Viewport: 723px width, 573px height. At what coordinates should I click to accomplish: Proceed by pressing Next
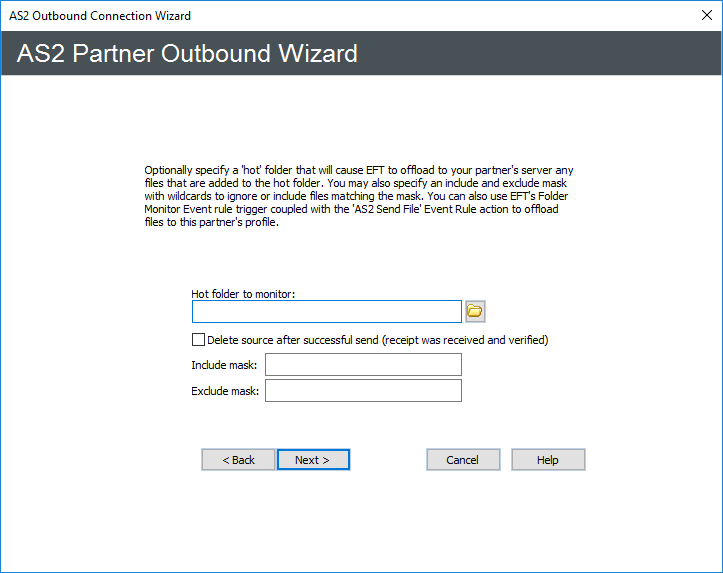[313, 460]
